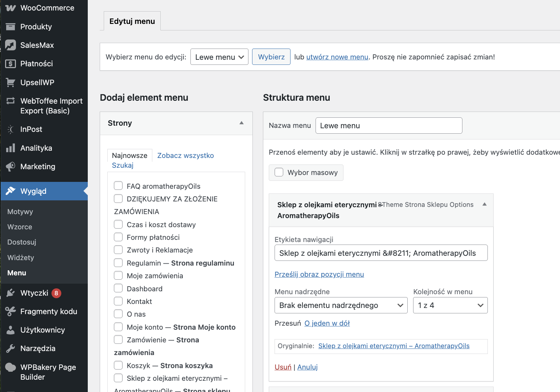The image size is (560, 392).
Task: Click the Wtyczki plug icon
Action: [x=11, y=293]
